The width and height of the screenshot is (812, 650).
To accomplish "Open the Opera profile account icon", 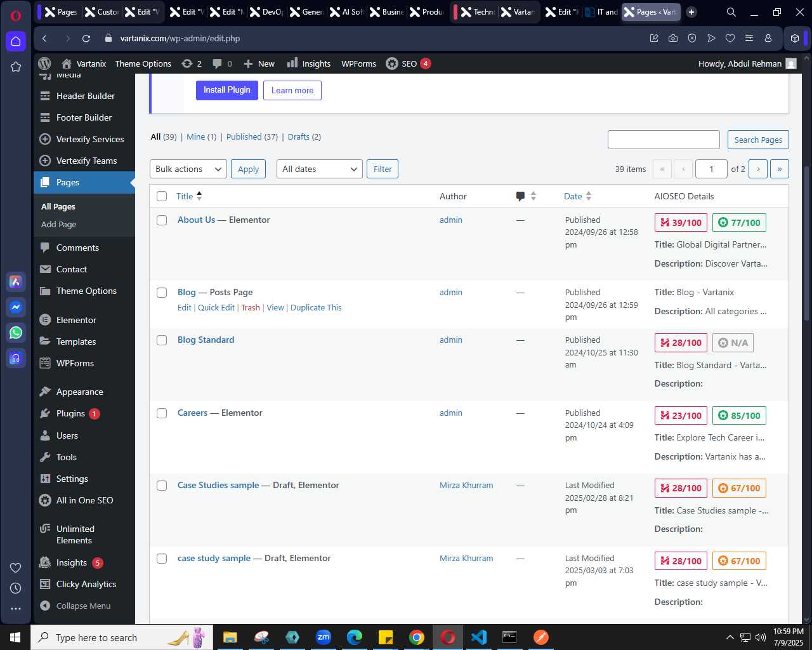I will pyautogui.click(x=768, y=38).
